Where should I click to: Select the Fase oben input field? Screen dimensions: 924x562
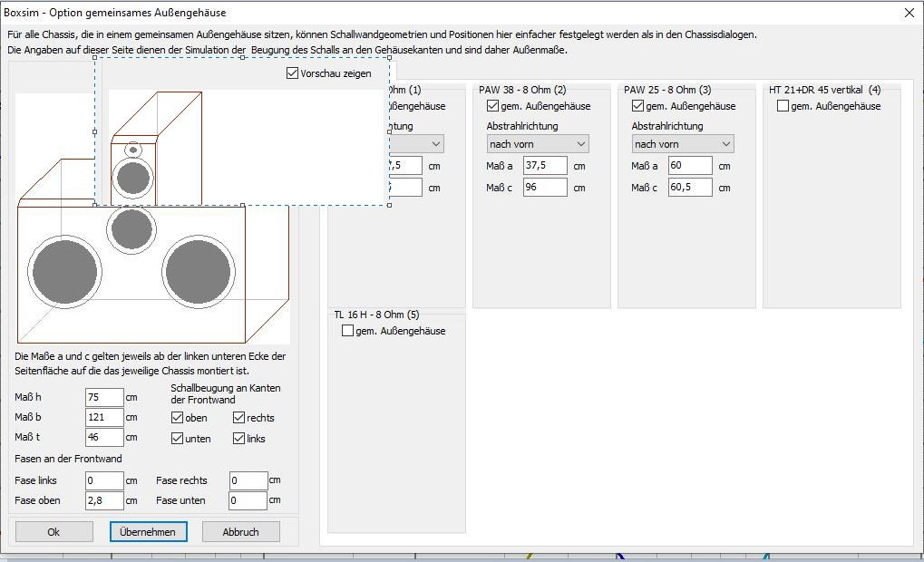pyautogui.click(x=104, y=500)
